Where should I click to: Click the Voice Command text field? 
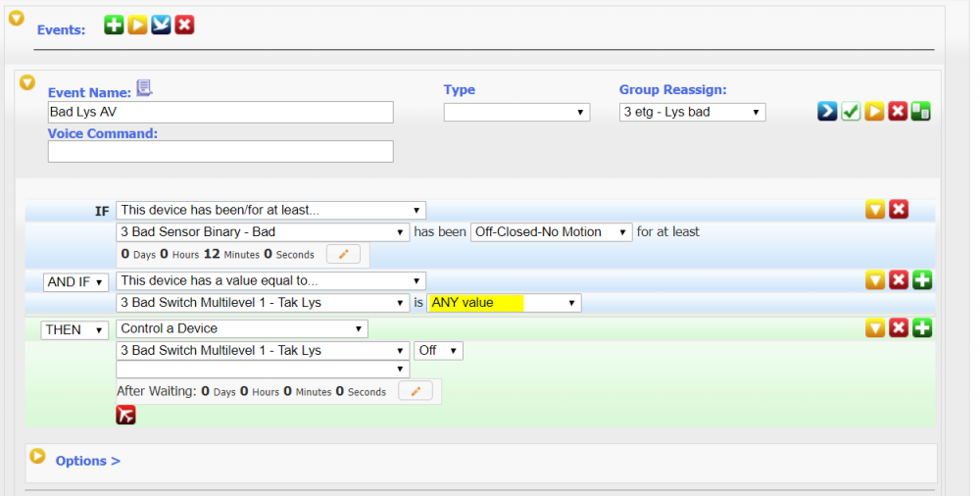pyautogui.click(x=220, y=152)
